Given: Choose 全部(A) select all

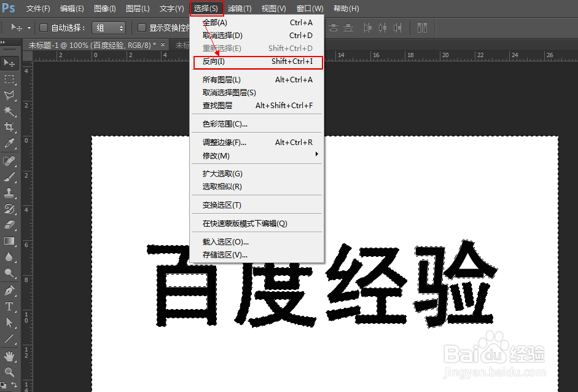Looking at the screenshot, I should click(257, 23).
